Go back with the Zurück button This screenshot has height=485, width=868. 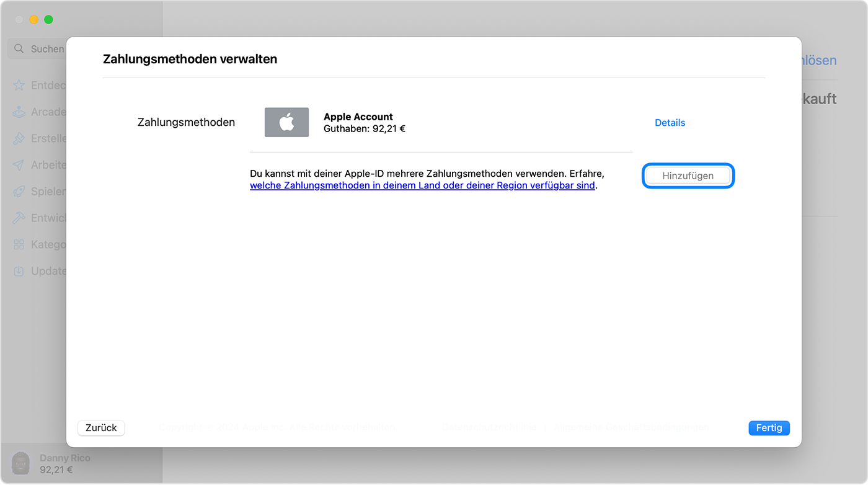click(x=101, y=428)
